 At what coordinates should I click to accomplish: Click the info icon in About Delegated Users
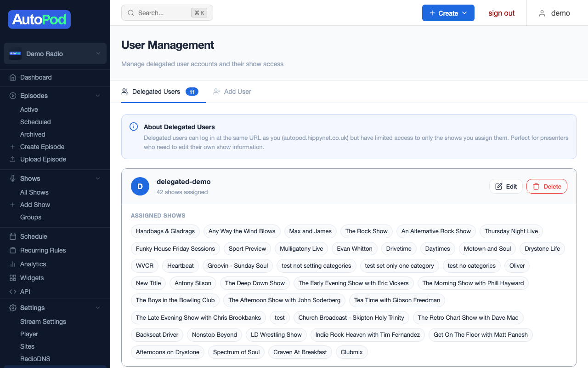pyautogui.click(x=133, y=126)
